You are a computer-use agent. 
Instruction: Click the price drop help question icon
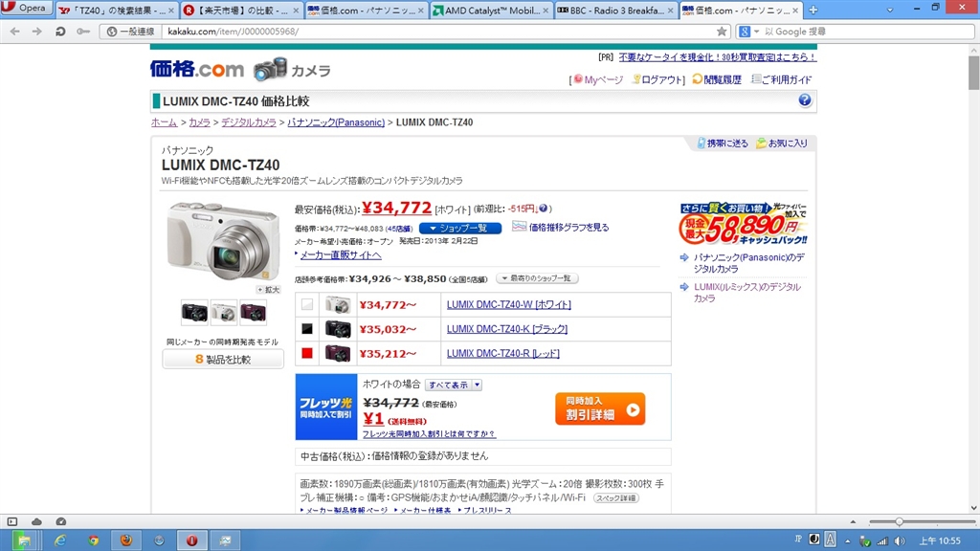(544, 209)
